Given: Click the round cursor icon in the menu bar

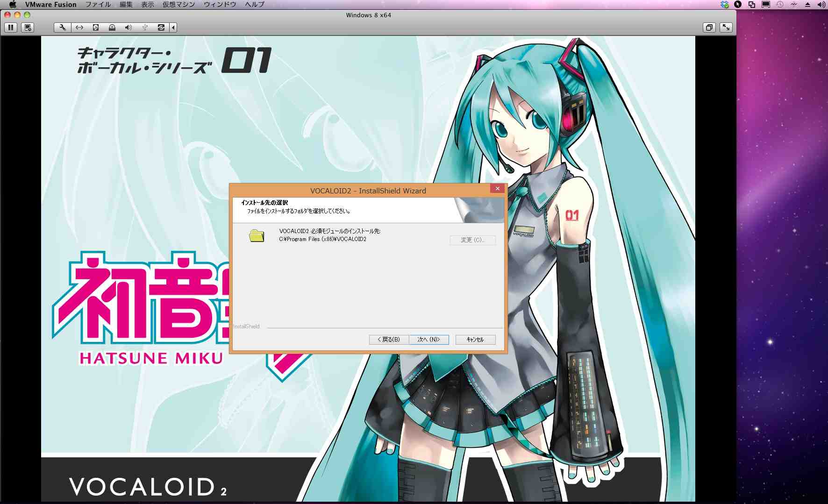Looking at the screenshot, I should 738,4.
